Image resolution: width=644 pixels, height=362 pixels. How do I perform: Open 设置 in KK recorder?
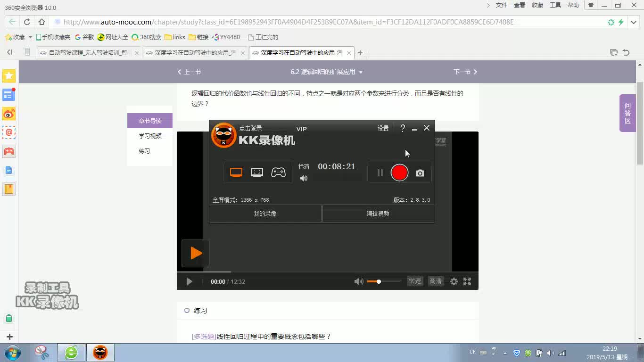pyautogui.click(x=383, y=128)
